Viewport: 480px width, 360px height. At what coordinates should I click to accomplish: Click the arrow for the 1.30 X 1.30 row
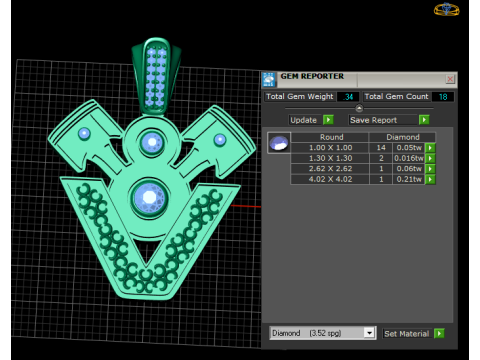[430, 158]
